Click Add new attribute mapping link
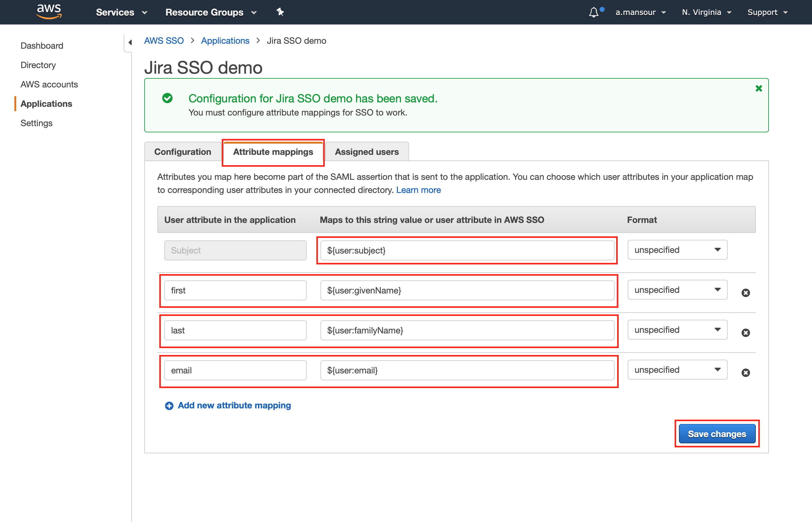Viewport: 812px width, 522px height. tap(234, 406)
